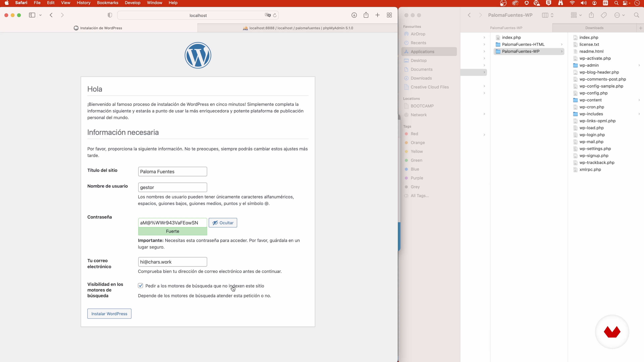Open Finder more actions menu
Image resolution: width=644 pixels, height=362 pixels.
click(620, 15)
